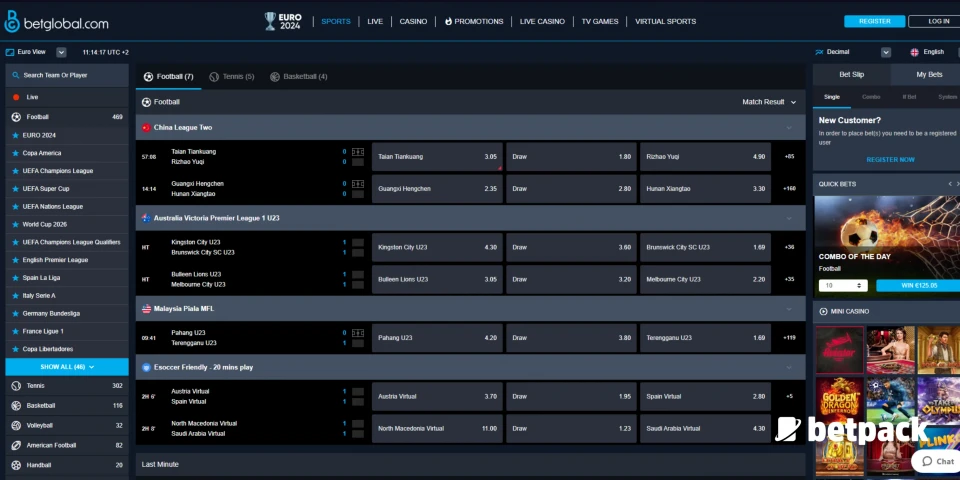This screenshot has height=480, width=960.
Task: Open the Match Result market dropdown
Action: pyautogui.click(x=770, y=102)
